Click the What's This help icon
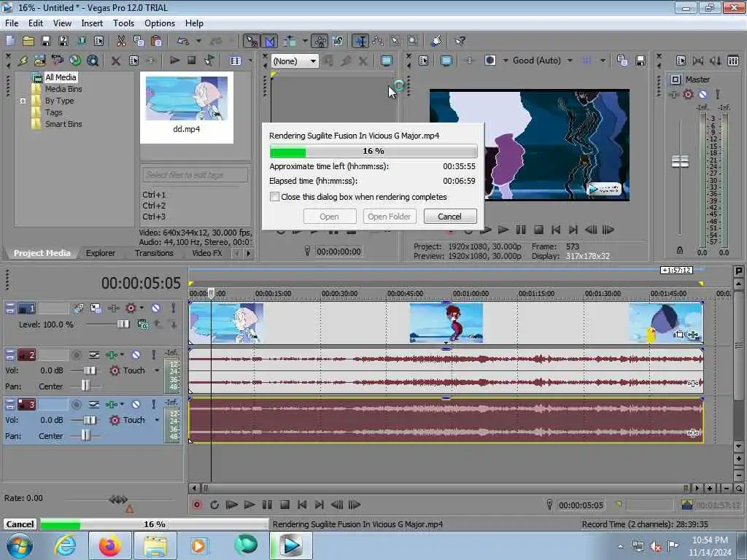 460,41
